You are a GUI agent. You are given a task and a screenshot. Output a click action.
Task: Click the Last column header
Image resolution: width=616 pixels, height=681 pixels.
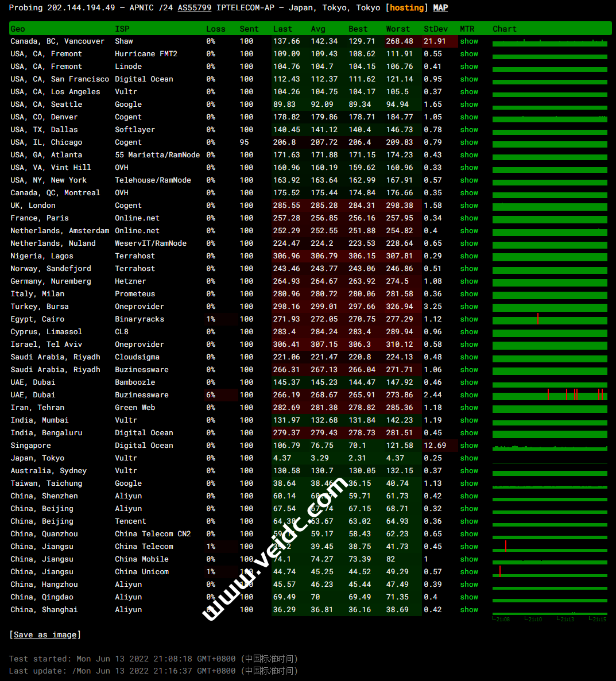click(282, 29)
